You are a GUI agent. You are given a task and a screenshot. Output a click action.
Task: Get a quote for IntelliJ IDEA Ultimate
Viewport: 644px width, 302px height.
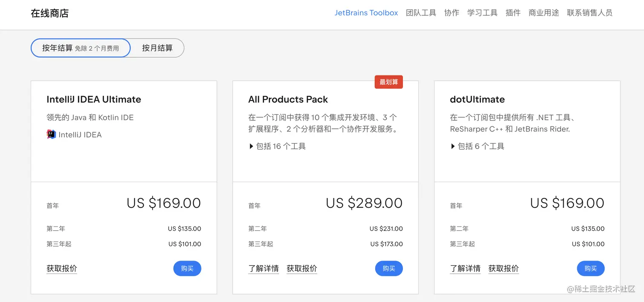pos(62,268)
